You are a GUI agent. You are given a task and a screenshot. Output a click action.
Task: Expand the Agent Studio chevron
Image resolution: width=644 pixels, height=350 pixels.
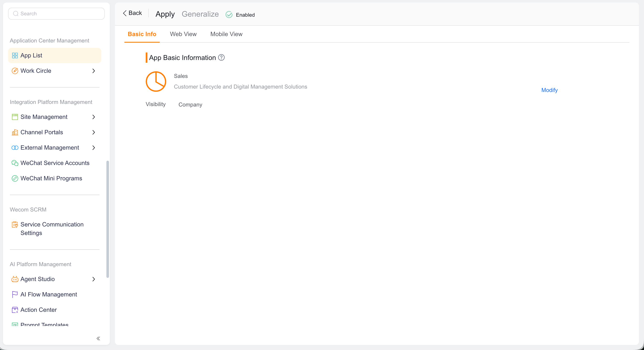(94, 279)
